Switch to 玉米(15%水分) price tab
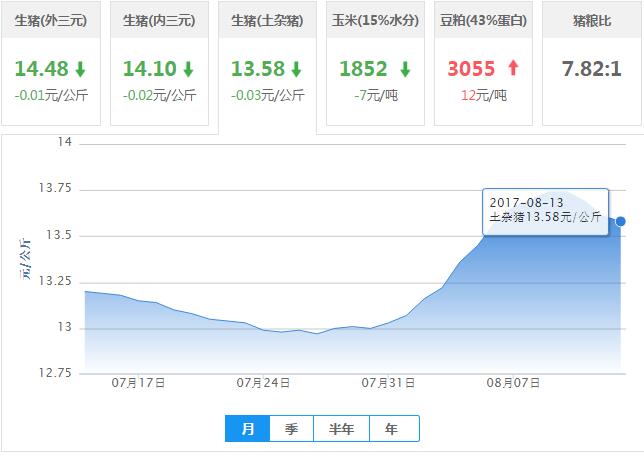 click(375, 20)
